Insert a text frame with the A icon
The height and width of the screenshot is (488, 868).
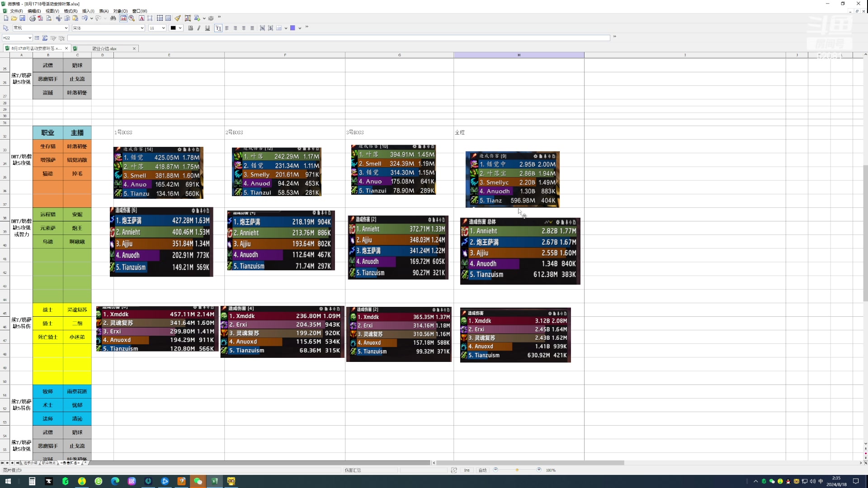click(142, 18)
